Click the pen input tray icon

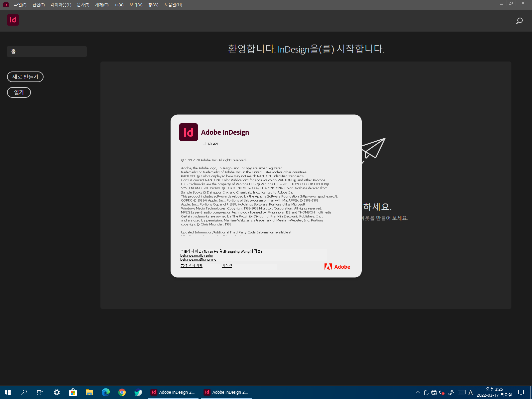451,392
